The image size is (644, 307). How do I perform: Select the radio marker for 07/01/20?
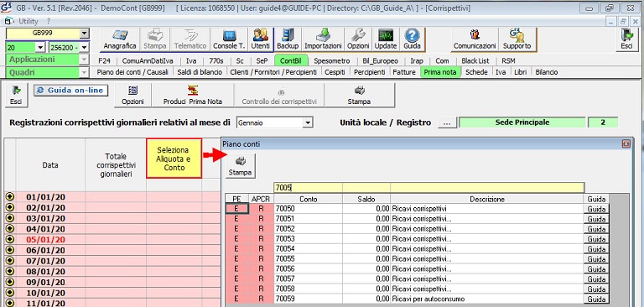coord(10,261)
